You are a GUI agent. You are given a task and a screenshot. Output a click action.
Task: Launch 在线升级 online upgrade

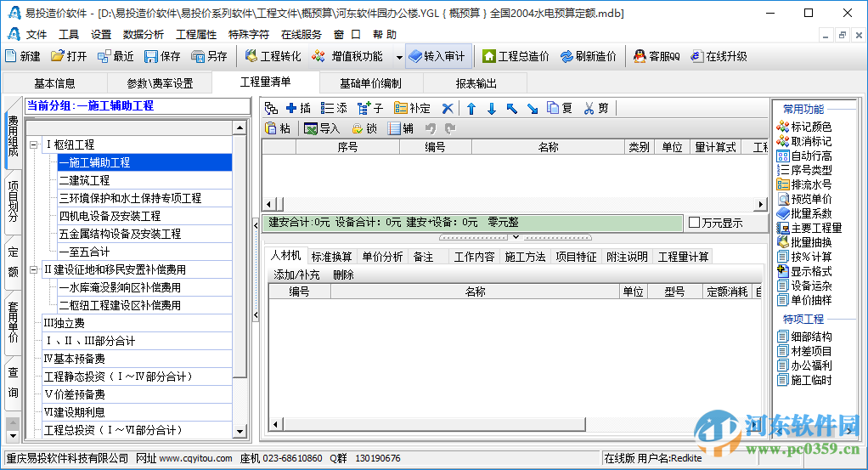pos(719,56)
